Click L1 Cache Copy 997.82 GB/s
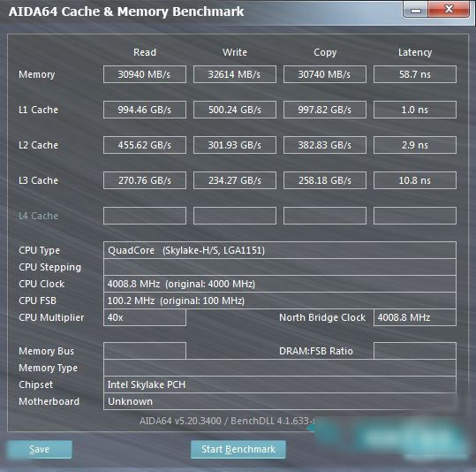 point(325,110)
